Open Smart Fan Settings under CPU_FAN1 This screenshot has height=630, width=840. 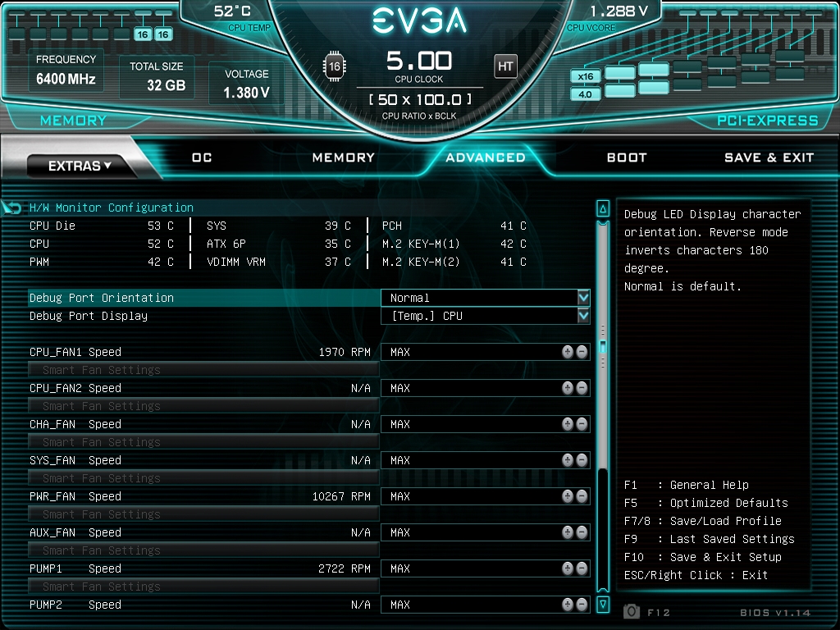click(x=203, y=370)
